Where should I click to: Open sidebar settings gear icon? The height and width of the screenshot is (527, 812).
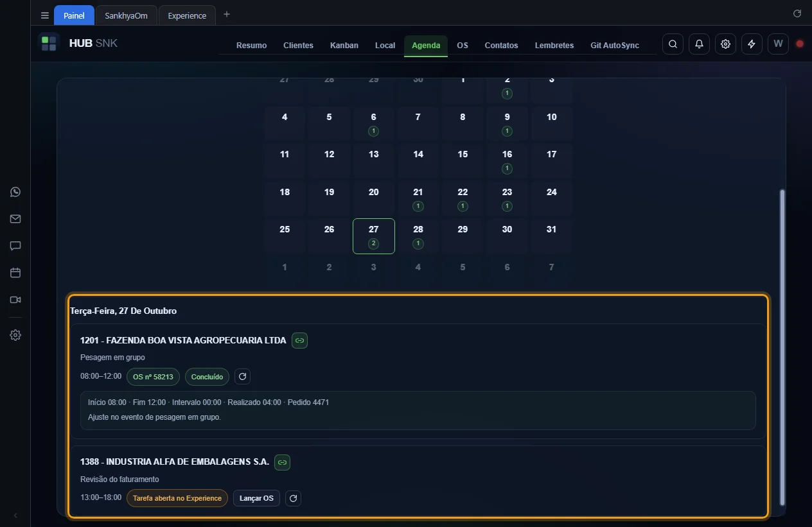(x=15, y=335)
